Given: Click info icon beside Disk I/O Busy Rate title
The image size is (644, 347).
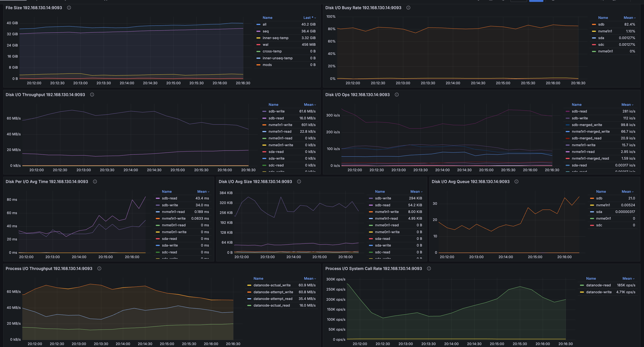Looking at the screenshot, I should (408, 8).
